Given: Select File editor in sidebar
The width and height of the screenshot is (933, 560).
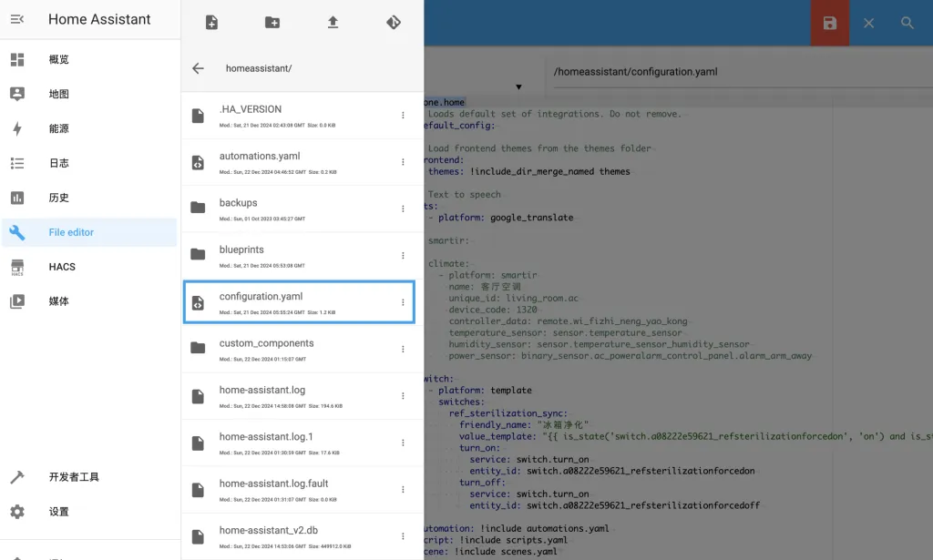Looking at the screenshot, I should [x=89, y=232].
